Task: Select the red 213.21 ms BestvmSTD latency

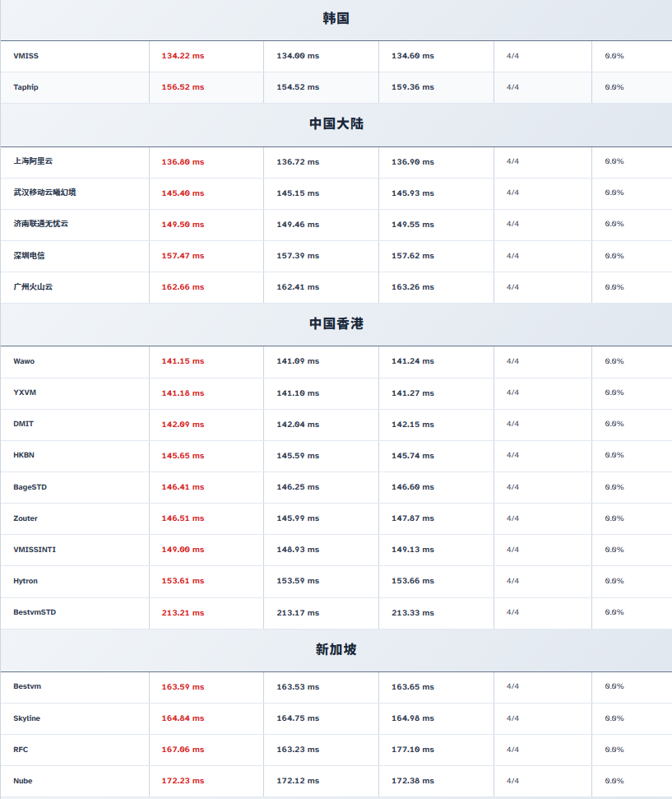Action: point(183,613)
